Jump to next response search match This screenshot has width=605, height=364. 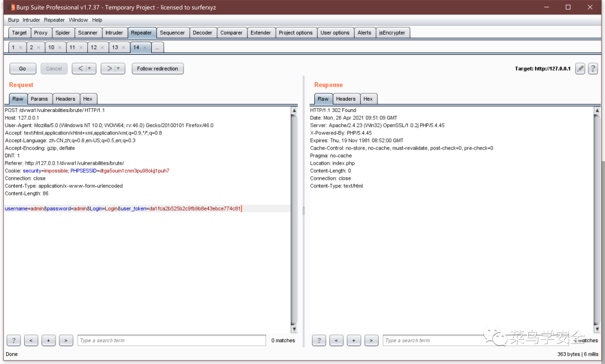[x=371, y=340]
